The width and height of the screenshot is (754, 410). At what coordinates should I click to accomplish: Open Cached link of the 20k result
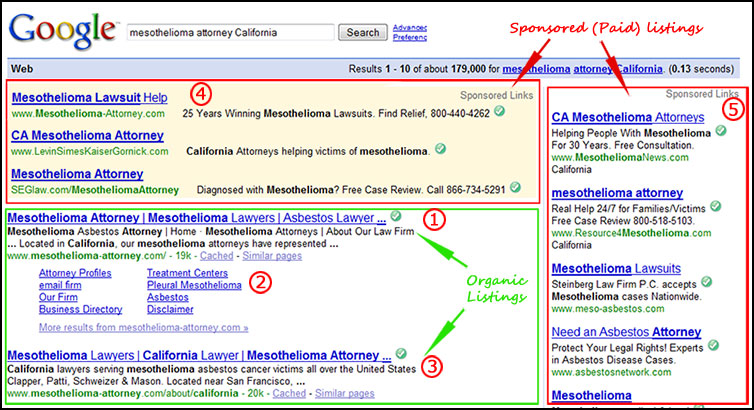point(289,393)
